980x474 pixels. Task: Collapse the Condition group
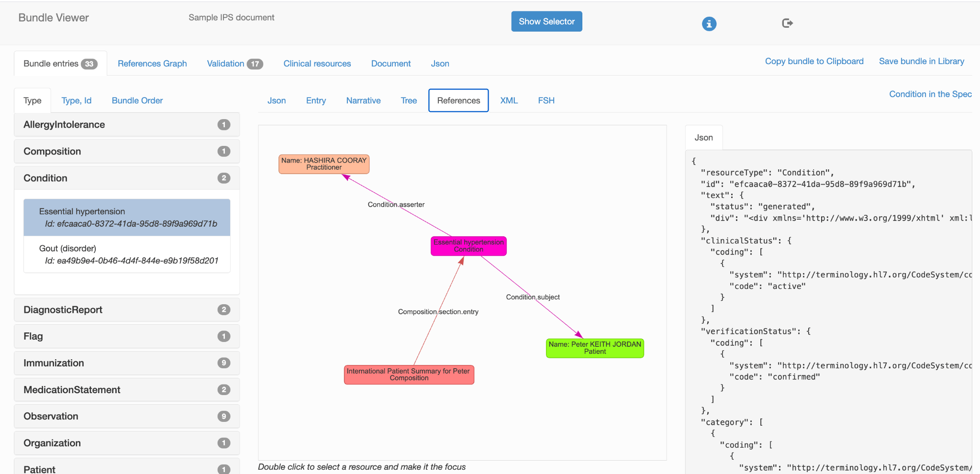tap(127, 178)
